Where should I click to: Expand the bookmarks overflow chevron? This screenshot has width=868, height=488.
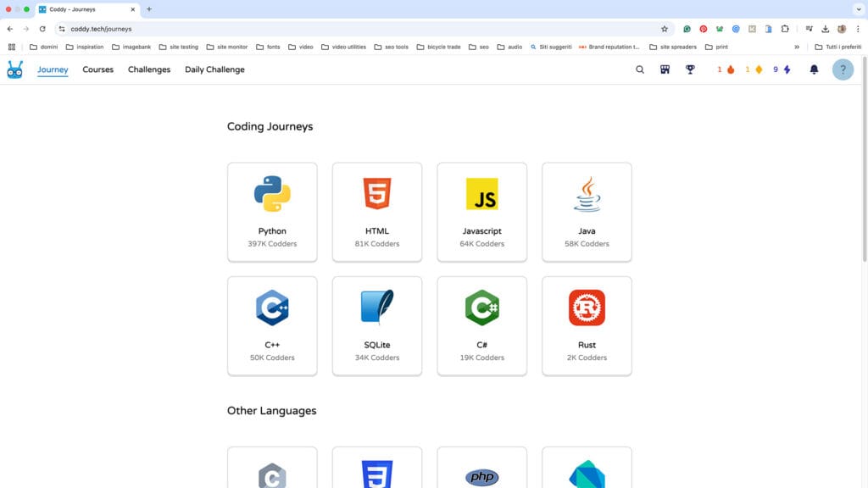tap(796, 47)
